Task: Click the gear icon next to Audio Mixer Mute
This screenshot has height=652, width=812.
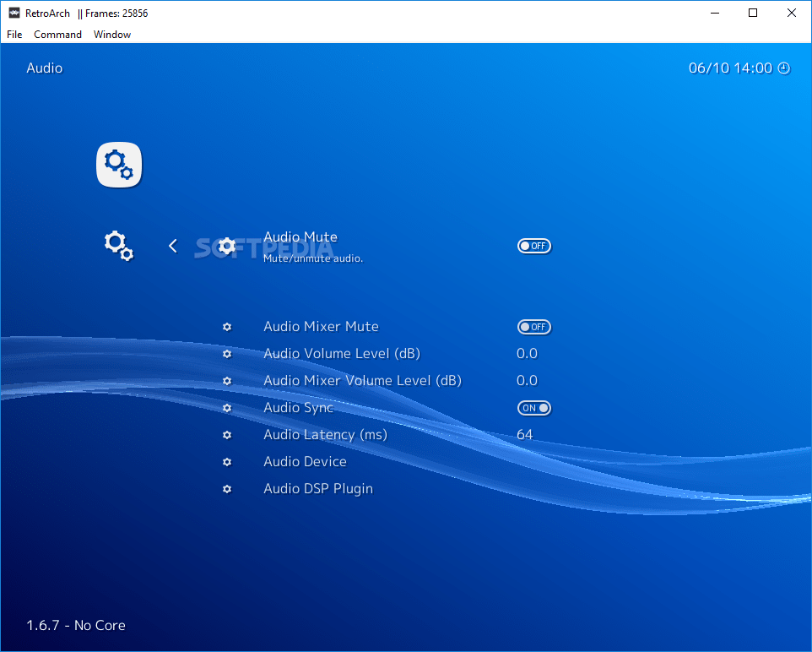Action: 226,327
